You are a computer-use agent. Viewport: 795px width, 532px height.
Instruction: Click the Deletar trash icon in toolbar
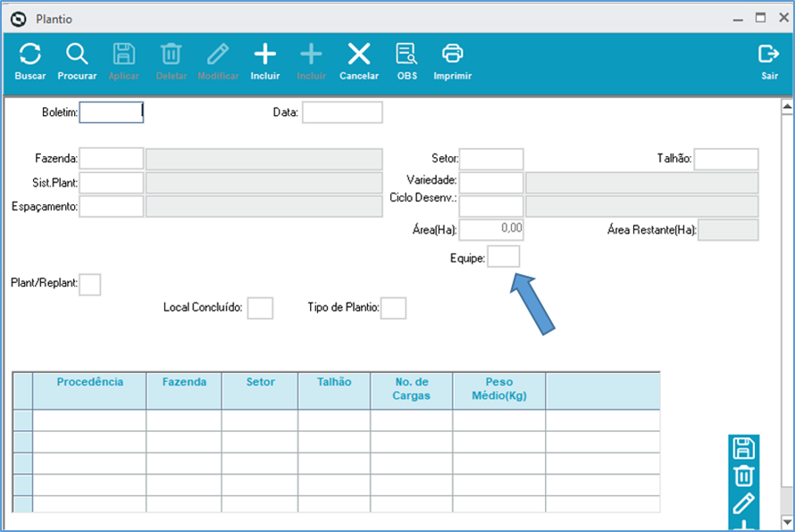coord(171,54)
